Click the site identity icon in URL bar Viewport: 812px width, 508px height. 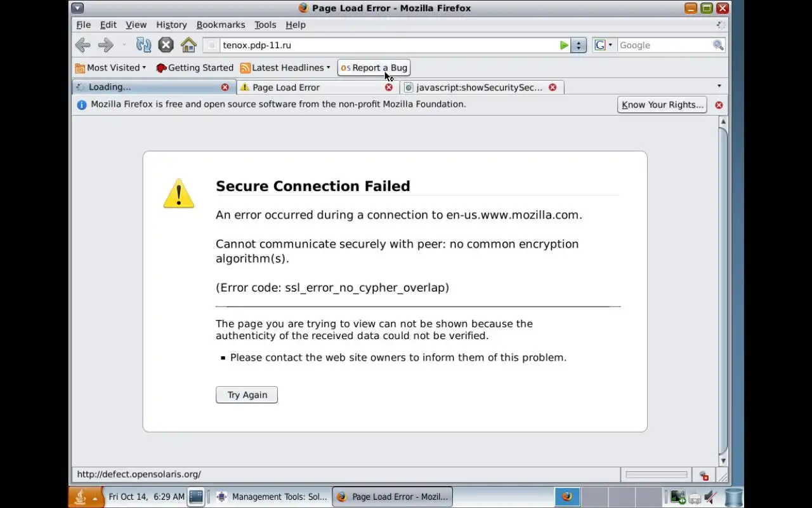click(212, 45)
